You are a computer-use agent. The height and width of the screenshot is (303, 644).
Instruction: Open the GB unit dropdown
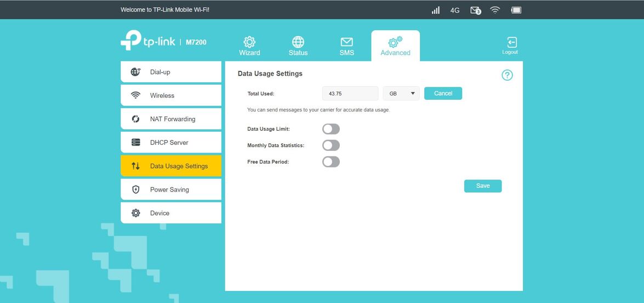pyautogui.click(x=401, y=93)
